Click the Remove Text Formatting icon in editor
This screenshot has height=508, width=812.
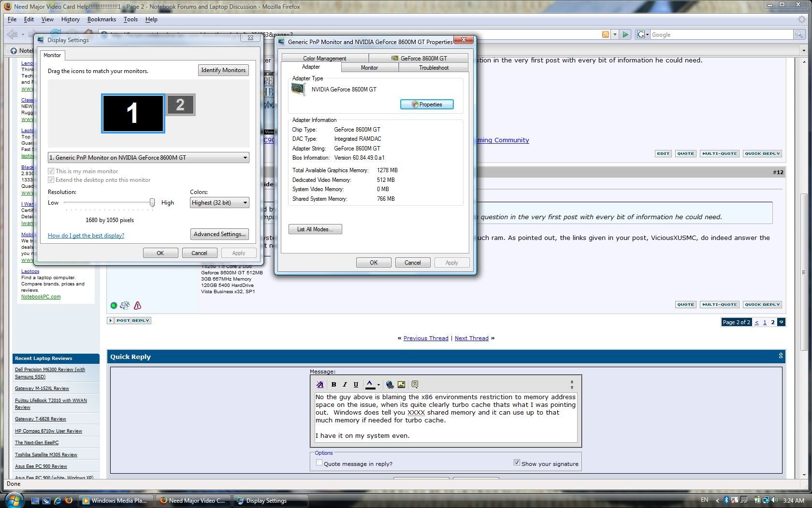pos(319,385)
